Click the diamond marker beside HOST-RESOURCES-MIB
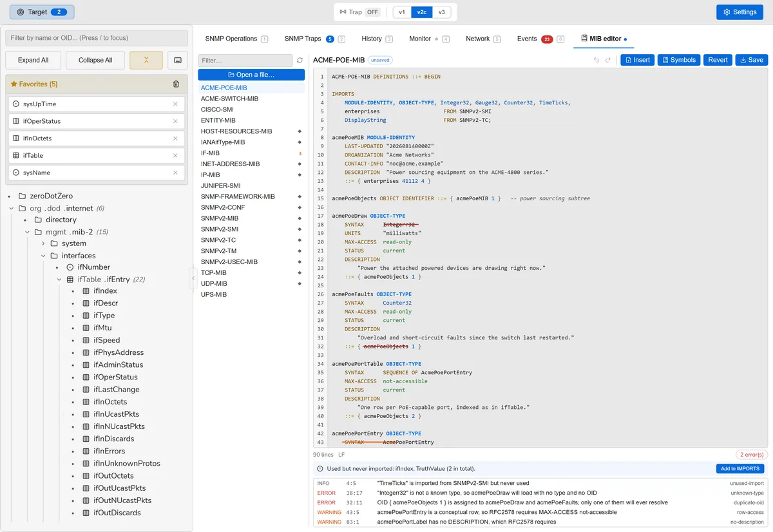 pos(300,131)
